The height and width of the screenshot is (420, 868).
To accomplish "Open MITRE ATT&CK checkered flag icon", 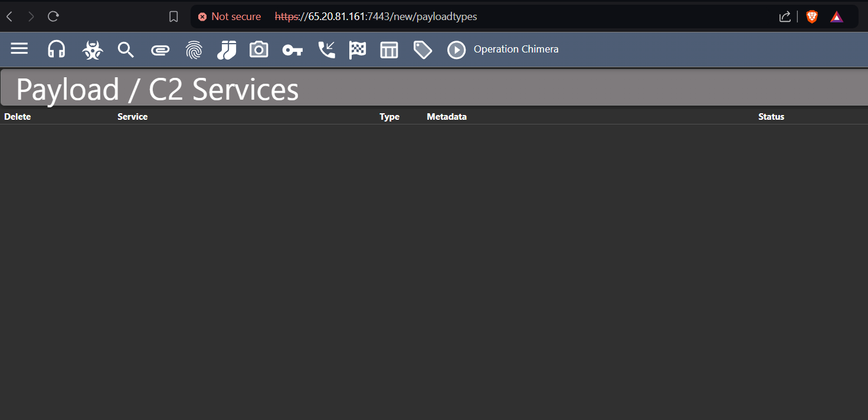I will 358,50.
